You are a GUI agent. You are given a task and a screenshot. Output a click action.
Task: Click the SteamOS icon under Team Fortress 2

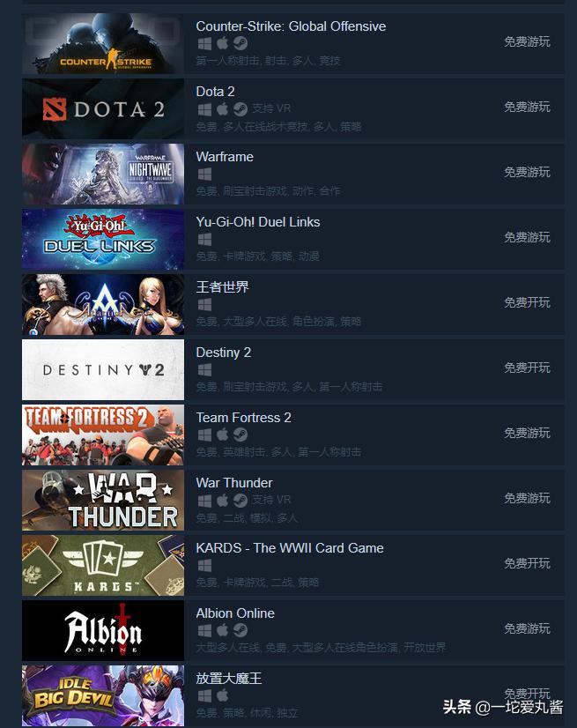(x=240, y=435)
